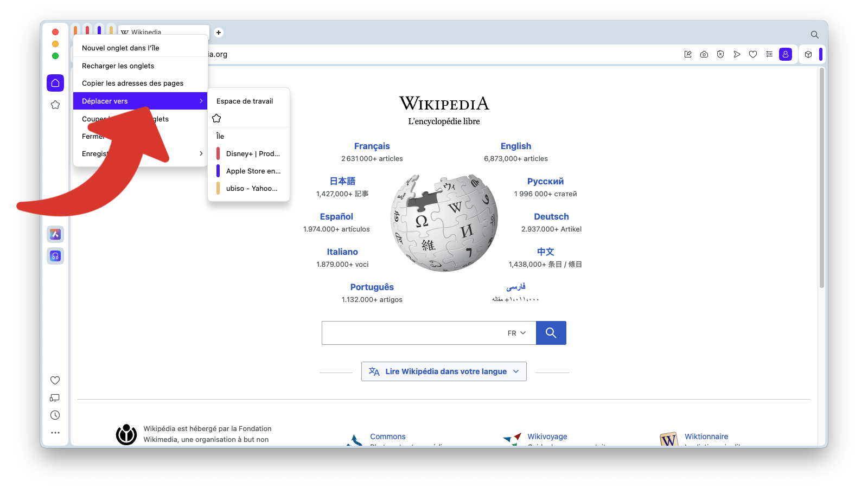This screenshot has width=868, height=488.
Task: Open the FR search language dropdown
Action: [516, 333]
